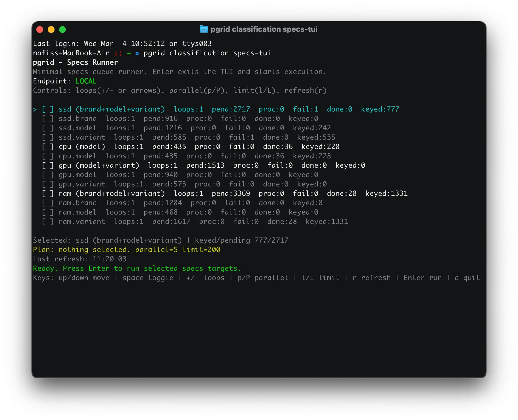Viewport: 518px width, 420px height.
Task: Select the gpu.model row label
Action: [x=78, y=175]
